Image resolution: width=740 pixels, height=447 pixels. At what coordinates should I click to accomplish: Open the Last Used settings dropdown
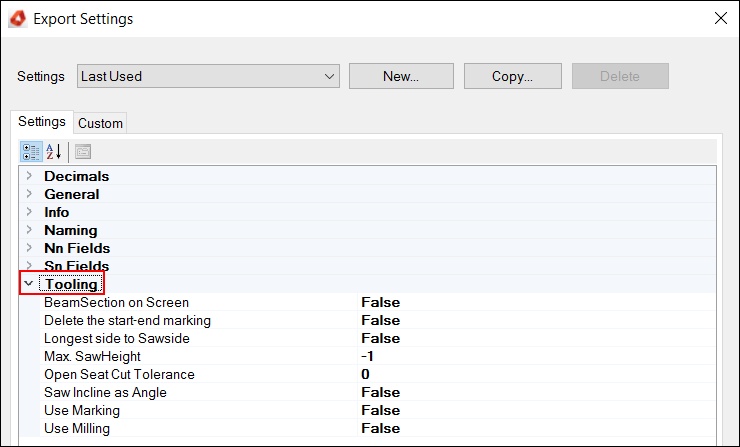point(208,76)
